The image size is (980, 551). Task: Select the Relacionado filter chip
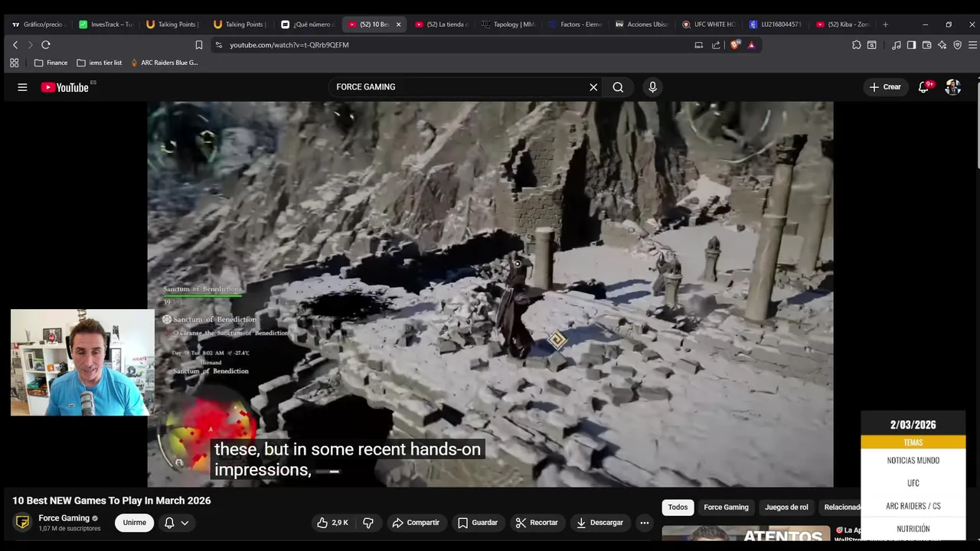pyautogui.click(x=841, y=507)
